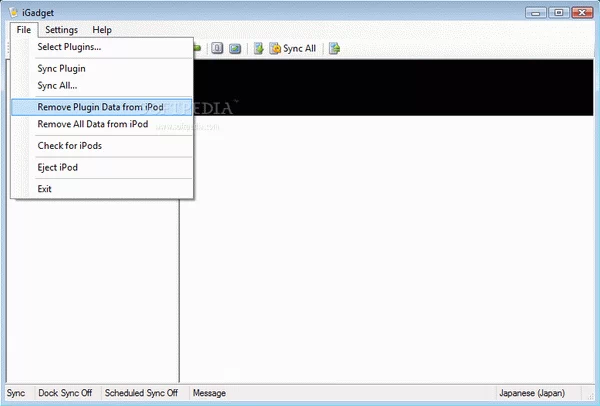Viewport: 600px width, 406px height.
Task: Click Japanese (Japan) in the status bar
Action: click(532, 393)
